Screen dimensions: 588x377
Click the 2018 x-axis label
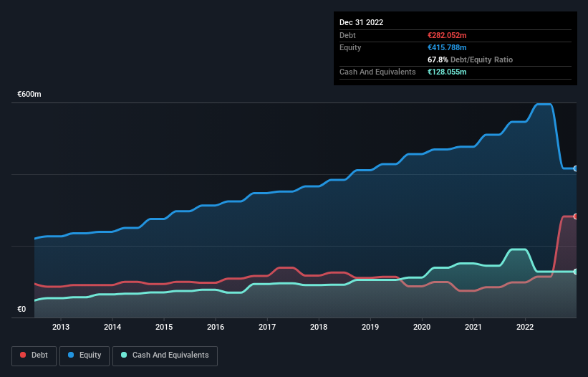click(x=319, y=327)
